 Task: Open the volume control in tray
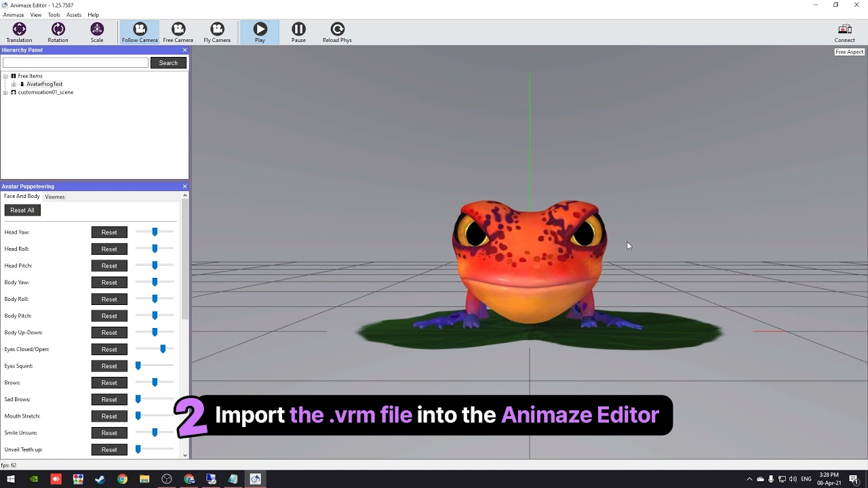click(793, 479)
